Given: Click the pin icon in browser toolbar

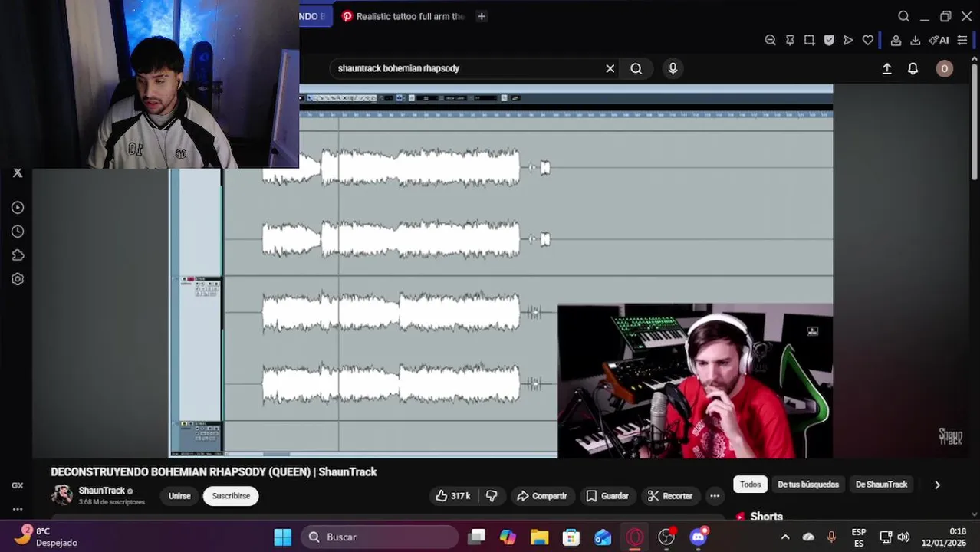Looking at the screenshot, I should click(x=790, y=41).
